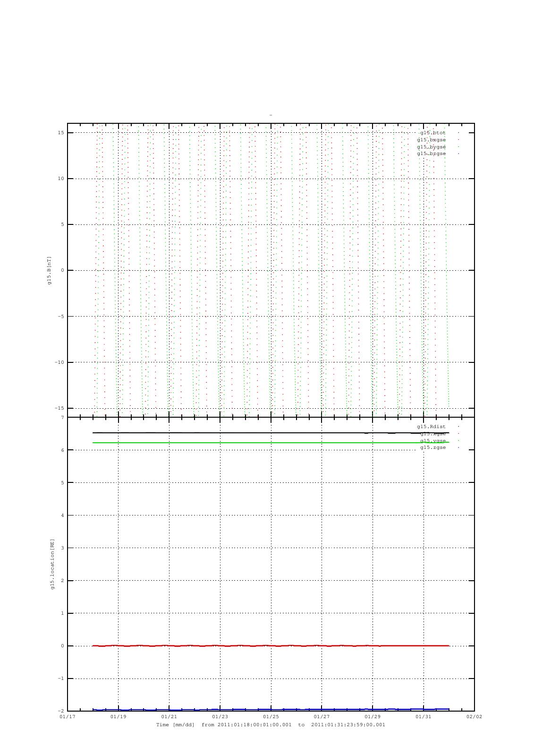Select the 01/31 date tick label
The width and height of the screenshot is (534, 756).
(424, 717)
